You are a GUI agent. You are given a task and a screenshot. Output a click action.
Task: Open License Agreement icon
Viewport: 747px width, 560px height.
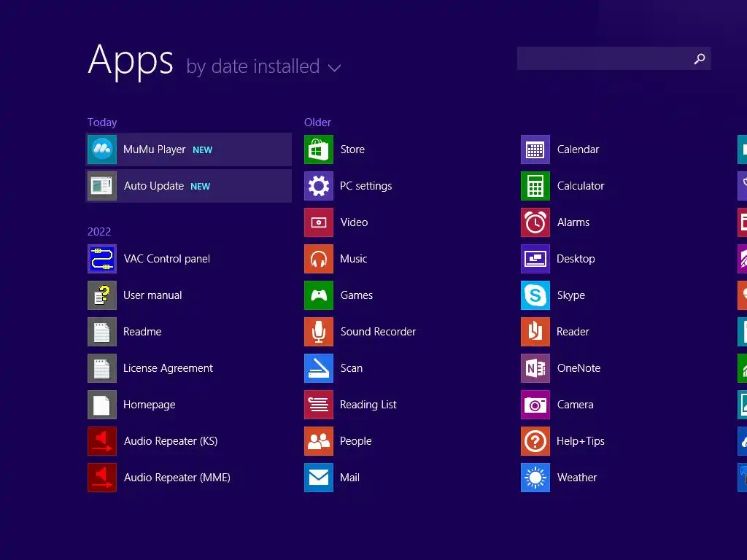[102, 368]
